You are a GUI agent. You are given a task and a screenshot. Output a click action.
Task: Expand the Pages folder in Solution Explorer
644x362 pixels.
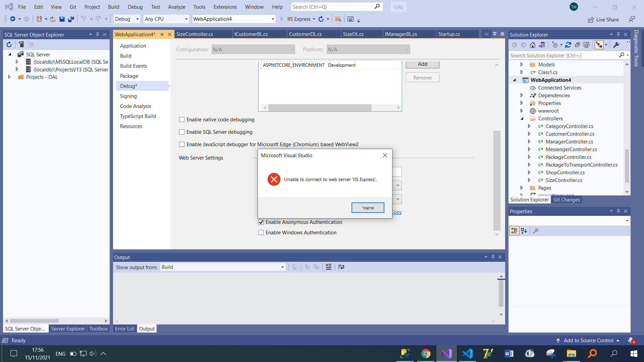click(x=522, y=188)
